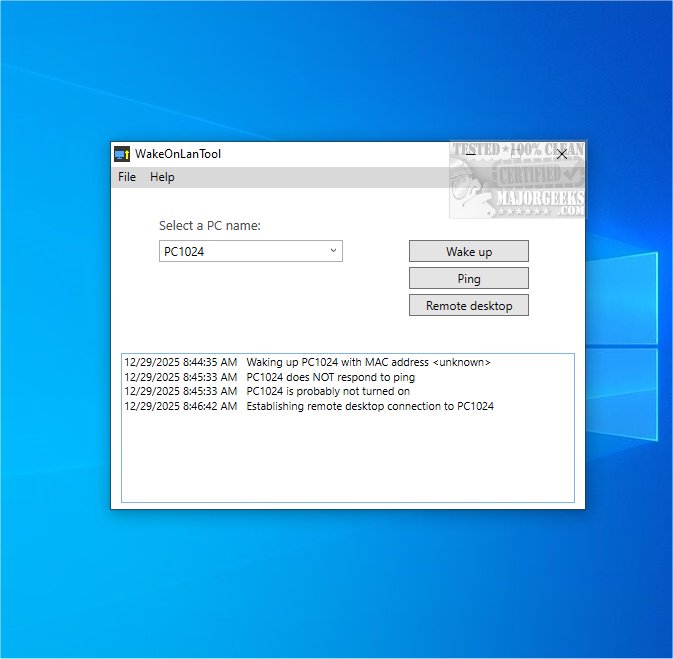Select the "probably not turned on" log message
This screenshot has width=673, height=659.
pos(328,391)
